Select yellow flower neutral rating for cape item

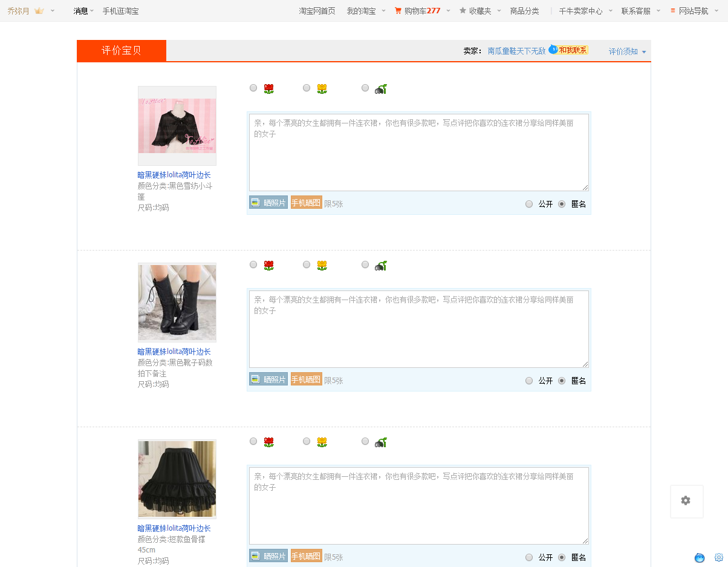coord(307,88)
